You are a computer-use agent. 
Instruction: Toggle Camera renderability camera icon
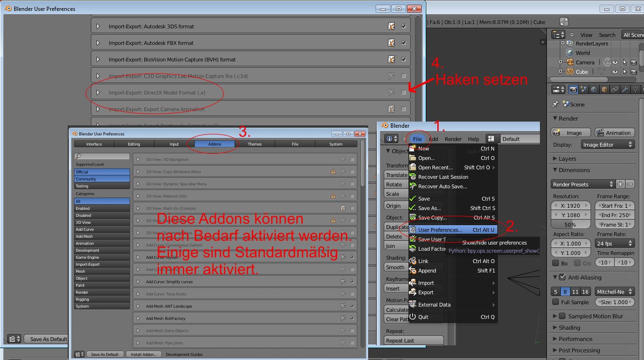(634, 62)
